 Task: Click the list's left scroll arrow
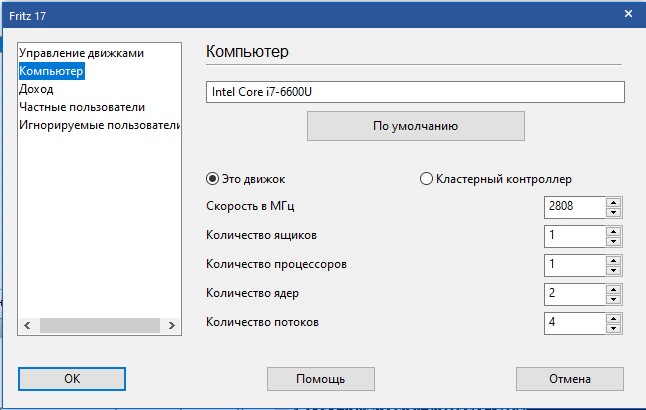coord(28,326)
